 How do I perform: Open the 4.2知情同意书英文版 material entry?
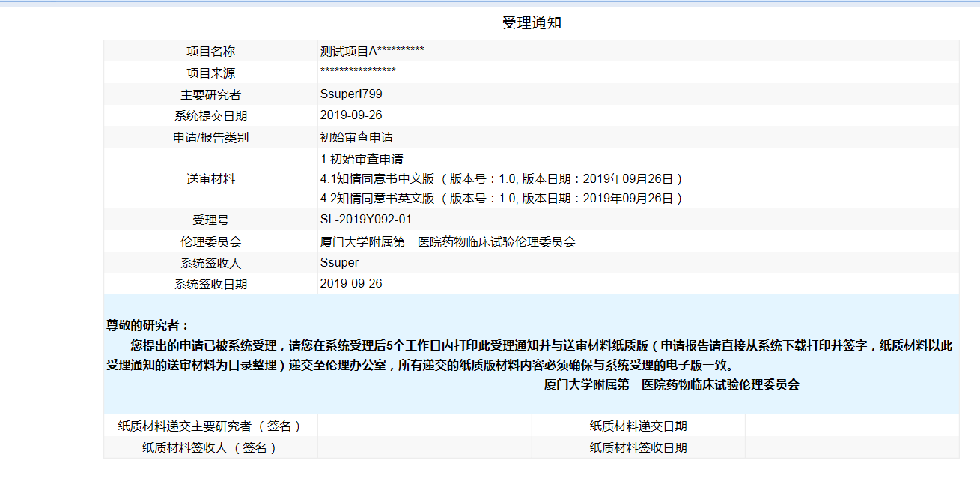point(501,199)
